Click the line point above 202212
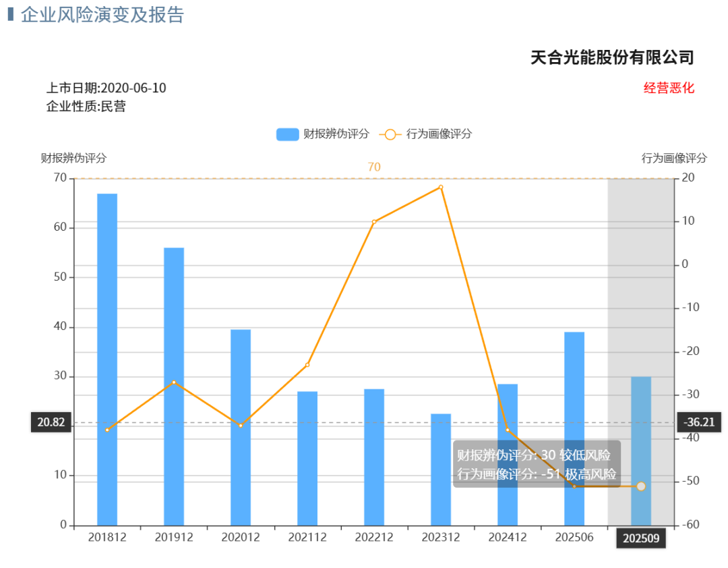This screenshot has height=568, width=728. pyautogui.click(x=374, y=222)
